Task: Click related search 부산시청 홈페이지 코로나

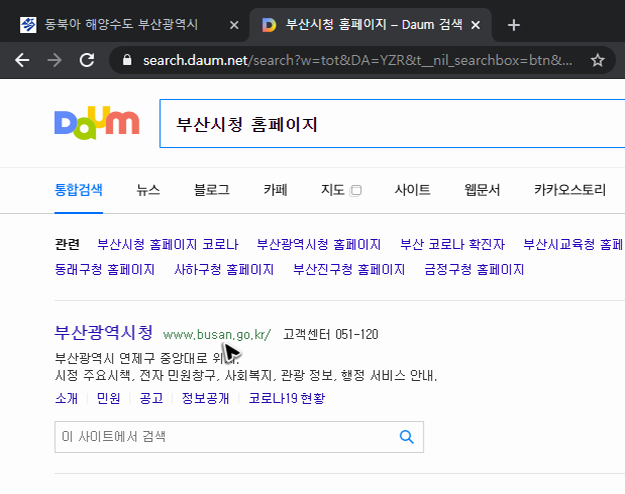Action: pos(168,244)
